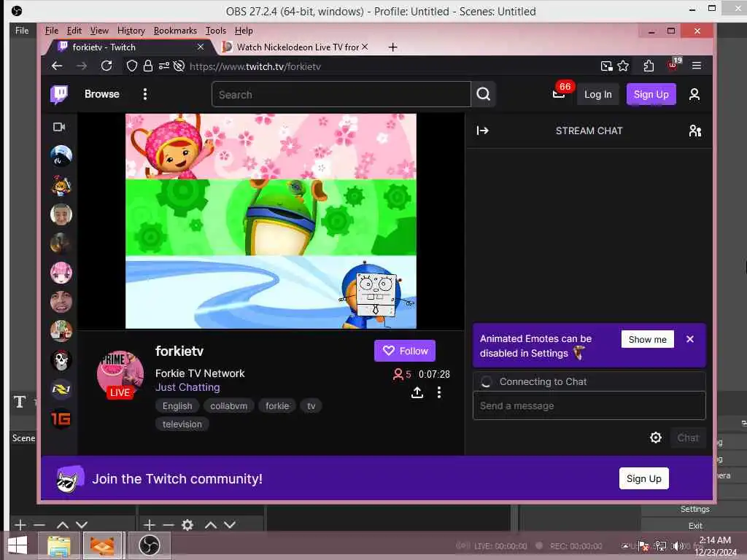Dismiss the Animated Emotes notice
The height and width of the screenshot is (560, 747).
click(690, 339)
